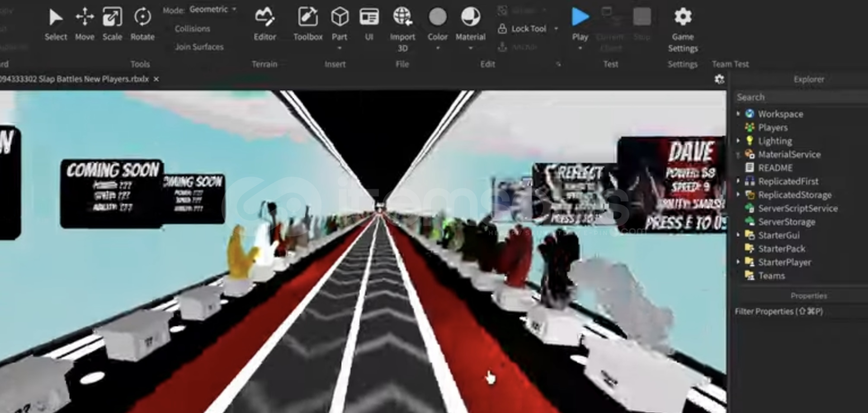Expand the Workspace tree node

(x=738, y=114)
